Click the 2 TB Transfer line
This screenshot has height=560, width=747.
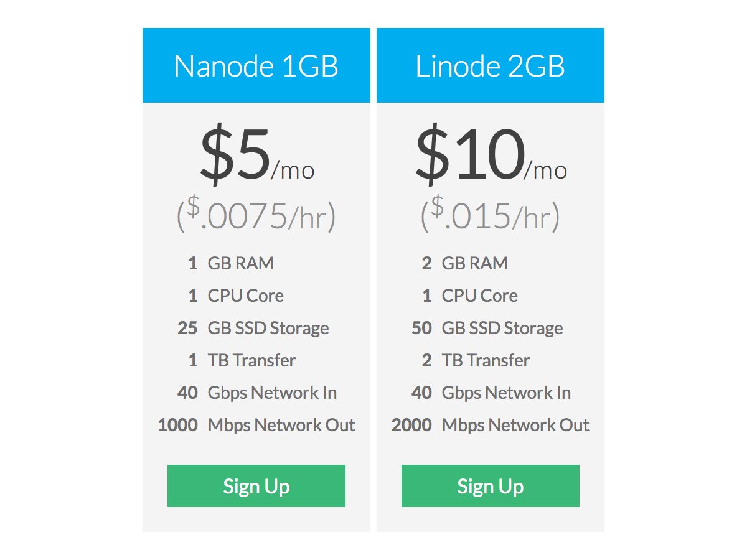pos(476,360)
